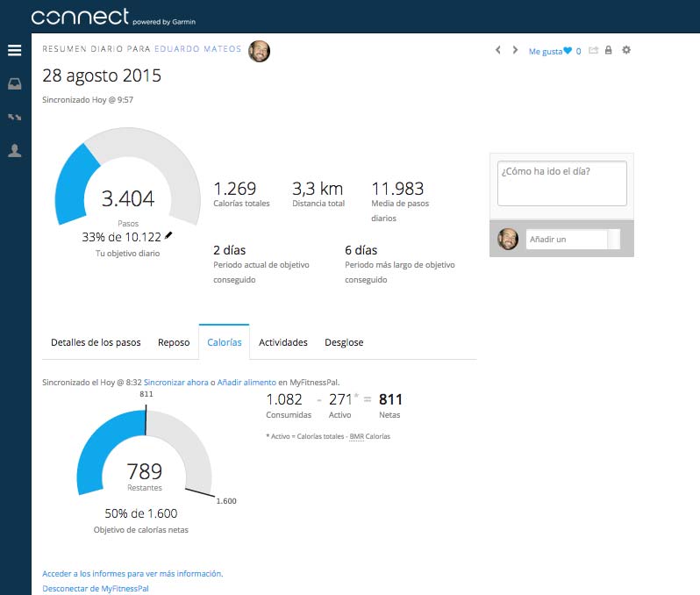Switch to Detalles de los pasos tab
Screen dimensions: 700x595
[x=96, y=342]
